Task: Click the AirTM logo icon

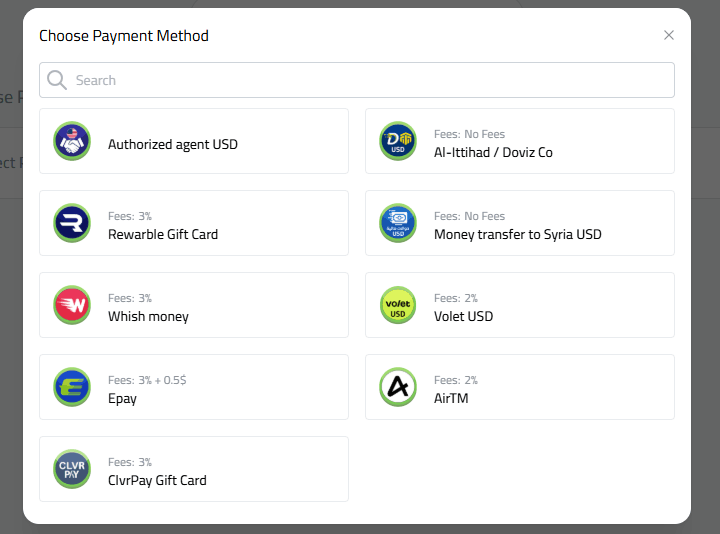Action: 398,387
